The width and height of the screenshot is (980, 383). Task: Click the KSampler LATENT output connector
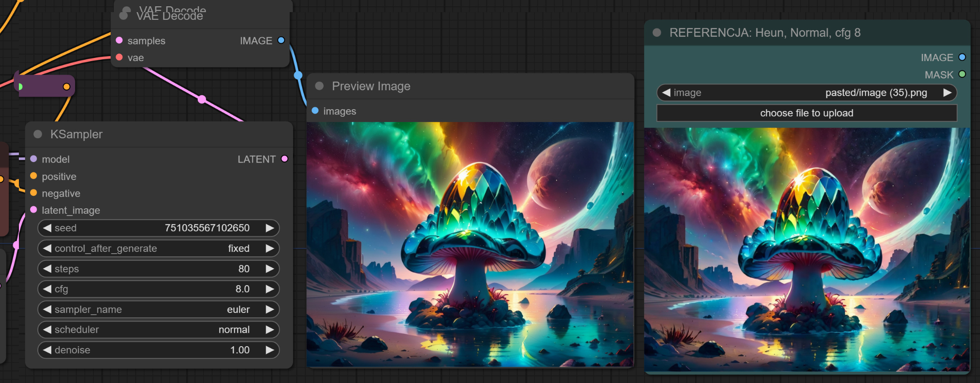(x=285, y=159)
